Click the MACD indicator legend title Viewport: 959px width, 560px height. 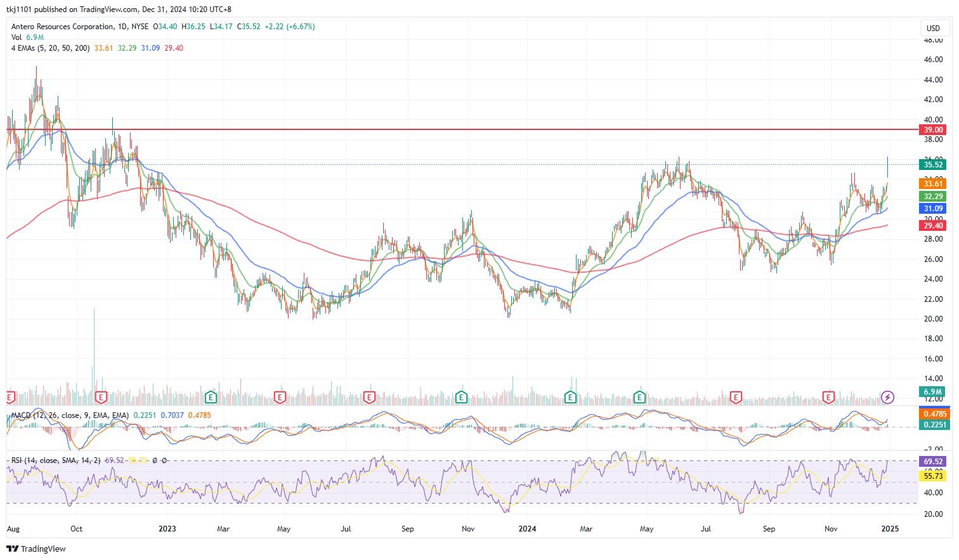(70, 415)
